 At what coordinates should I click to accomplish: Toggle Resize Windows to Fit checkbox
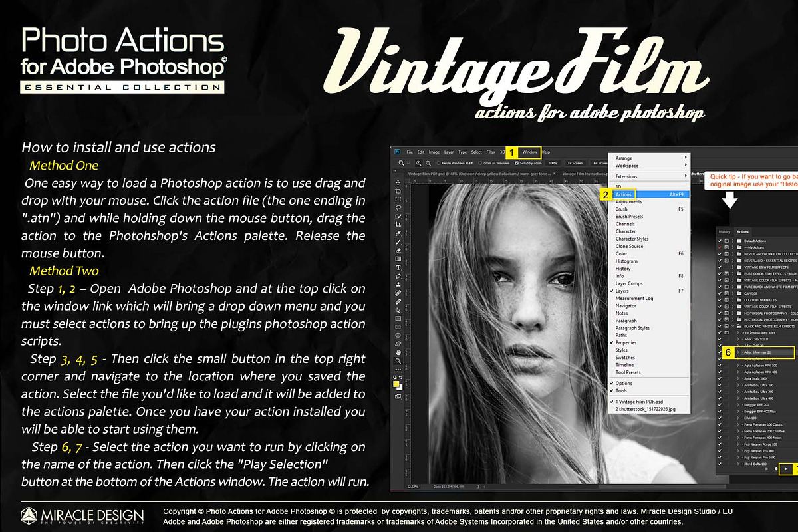click(x=438, y=163)
